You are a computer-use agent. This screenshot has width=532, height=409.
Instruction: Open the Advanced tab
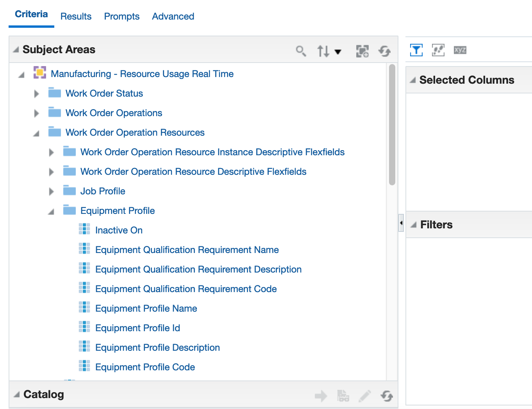(x=173, y=16)
